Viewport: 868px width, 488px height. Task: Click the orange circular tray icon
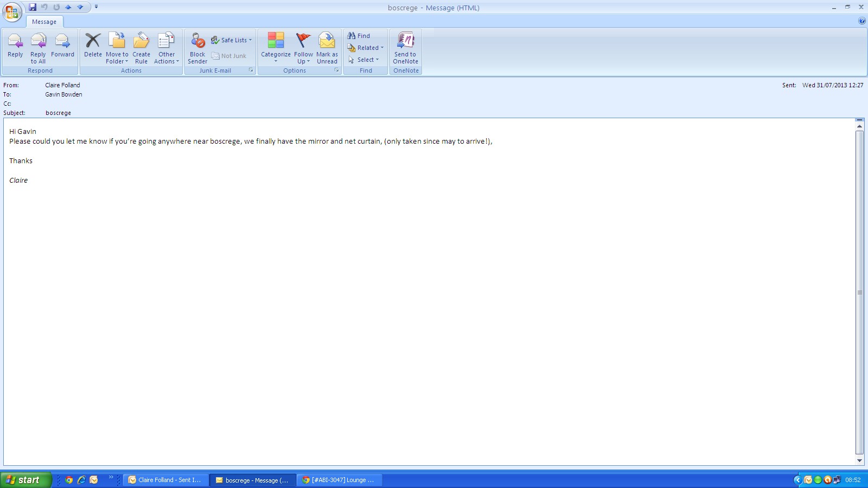click(827, 480)
